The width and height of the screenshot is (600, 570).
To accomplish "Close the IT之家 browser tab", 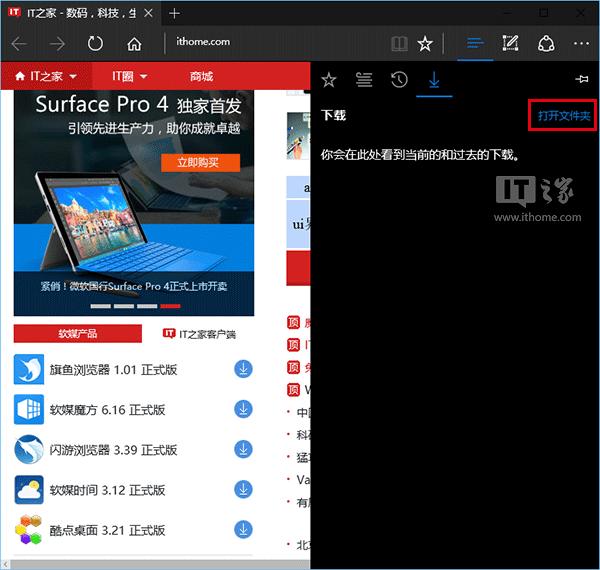I will pyautogui.click(x=149, y=13).
